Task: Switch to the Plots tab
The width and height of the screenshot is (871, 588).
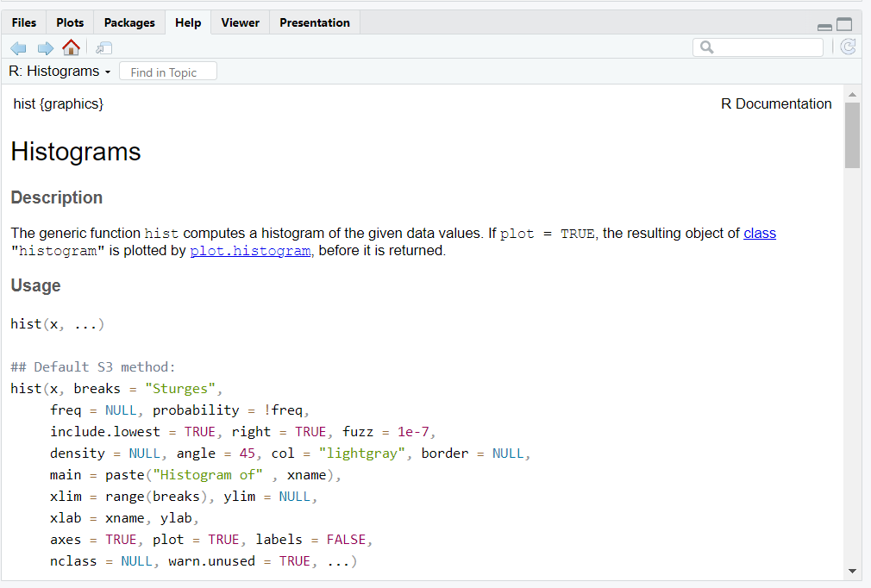Action: coord(70,22)
